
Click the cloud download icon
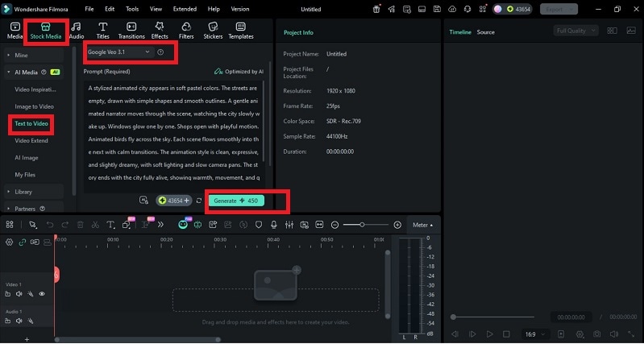click(452, 9)
